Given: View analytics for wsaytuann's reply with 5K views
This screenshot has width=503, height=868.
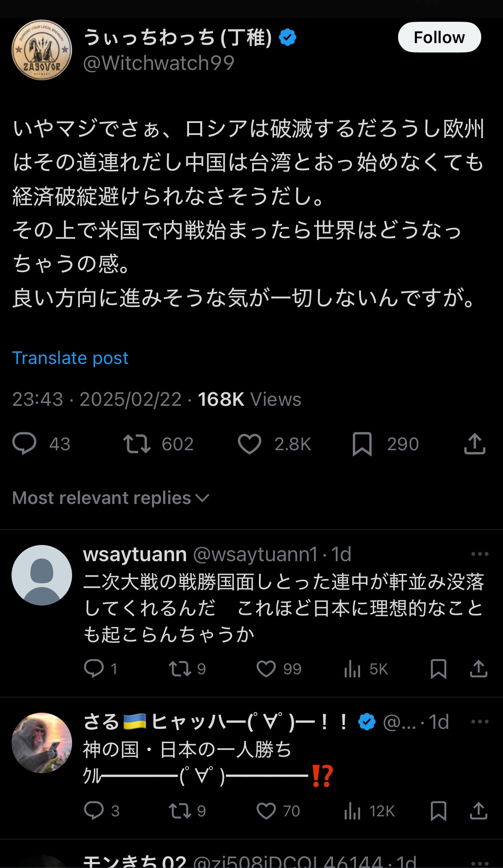Looking at the screenshot, I should 352,669.
